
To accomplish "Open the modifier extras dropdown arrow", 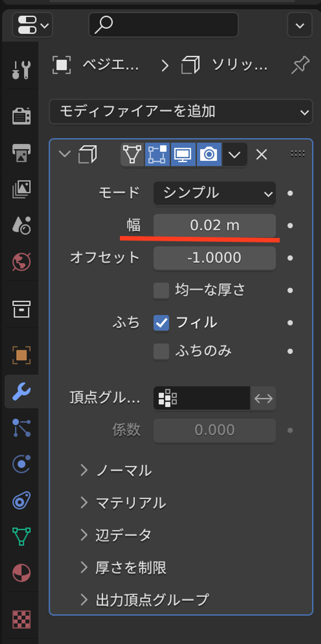I will (235, 155).
